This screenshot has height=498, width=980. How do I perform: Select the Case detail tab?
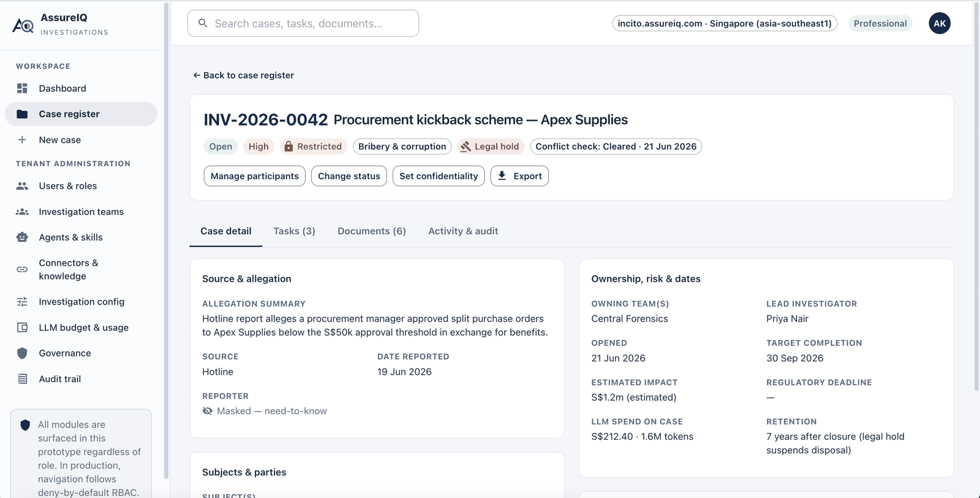(x=226, y=231)
